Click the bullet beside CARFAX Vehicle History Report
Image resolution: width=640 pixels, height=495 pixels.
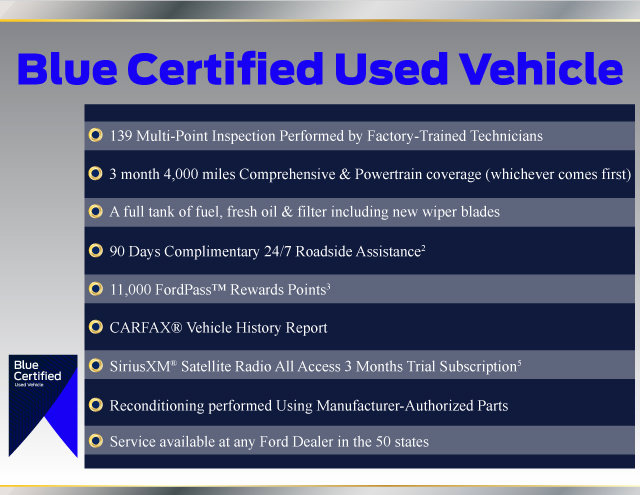coord(96,327)
